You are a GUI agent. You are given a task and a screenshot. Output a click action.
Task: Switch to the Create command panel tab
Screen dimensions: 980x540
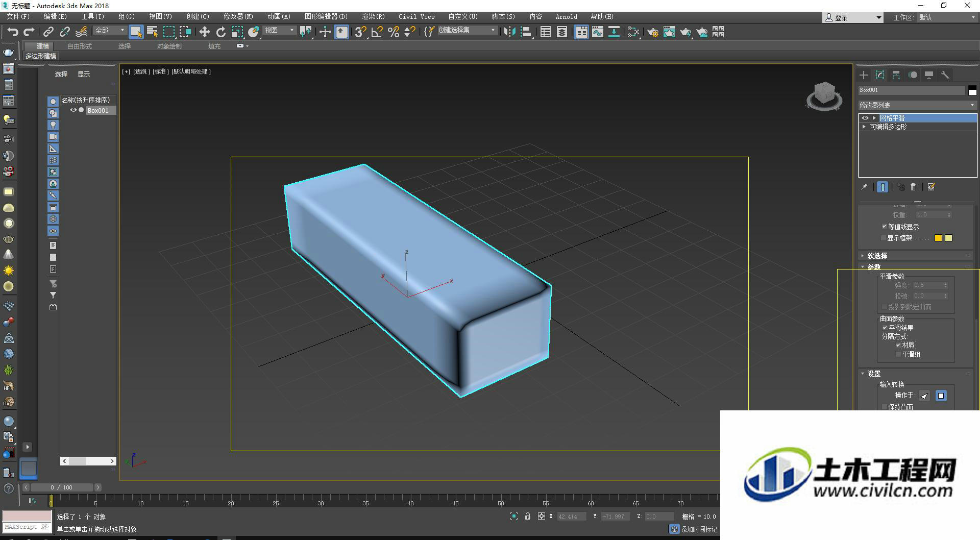[864, 75]
